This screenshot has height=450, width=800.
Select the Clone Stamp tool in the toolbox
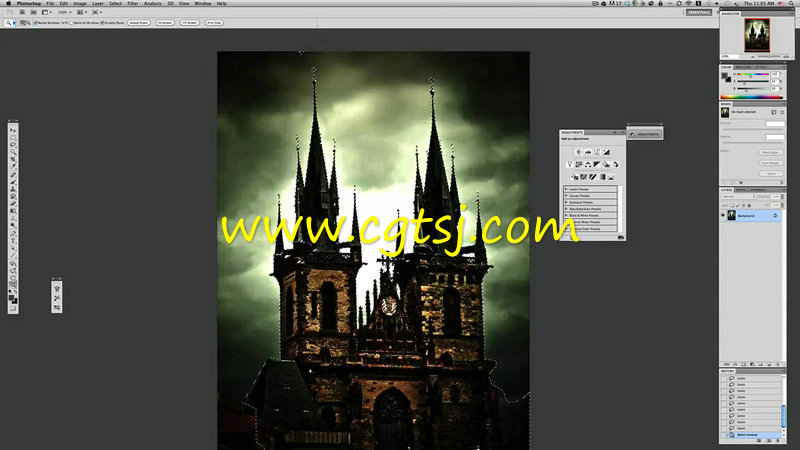point(13,189)
